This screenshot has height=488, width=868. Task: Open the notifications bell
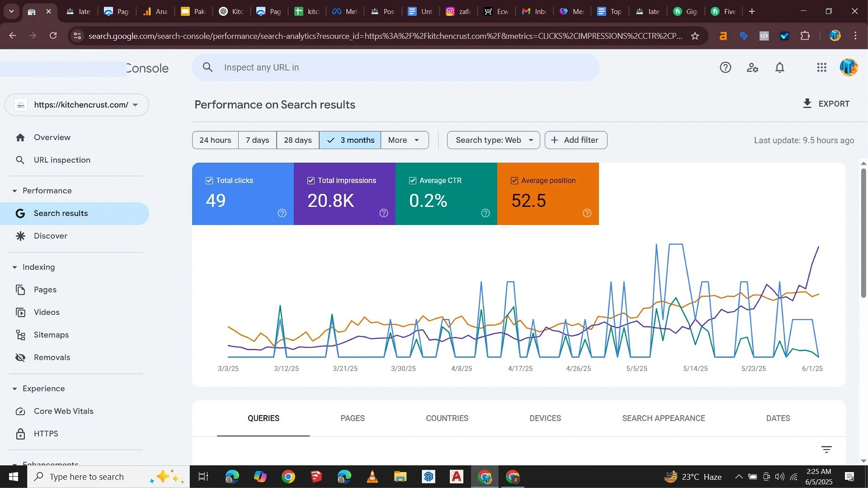pyautogui.click(x=779, y=68)
